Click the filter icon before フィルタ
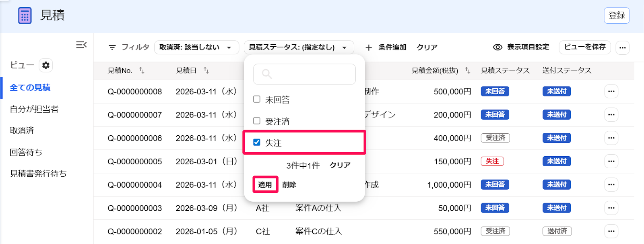The image size is (644, 244). pos(112,48)
